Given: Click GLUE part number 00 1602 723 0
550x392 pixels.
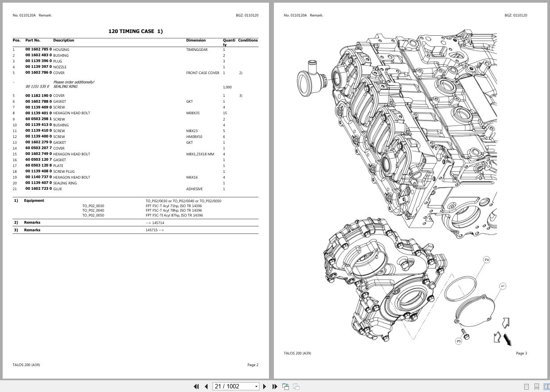Looking at the screenshot, I should coord(38,189).
